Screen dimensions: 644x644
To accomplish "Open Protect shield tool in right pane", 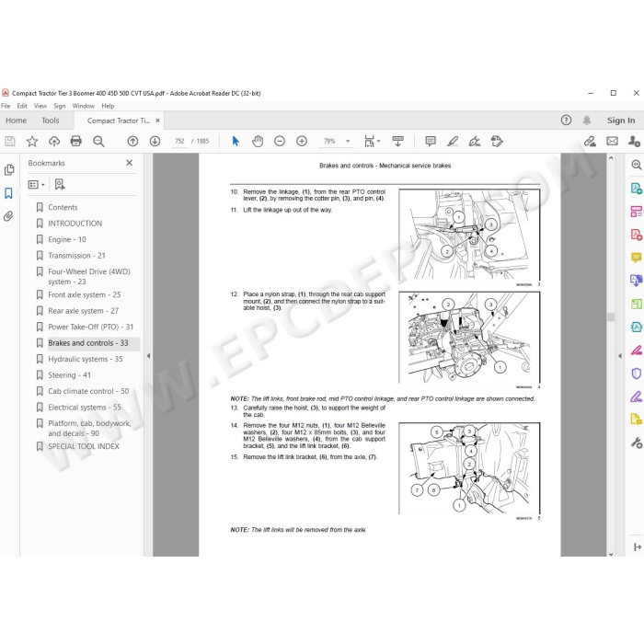I will [x=637, y=374].
